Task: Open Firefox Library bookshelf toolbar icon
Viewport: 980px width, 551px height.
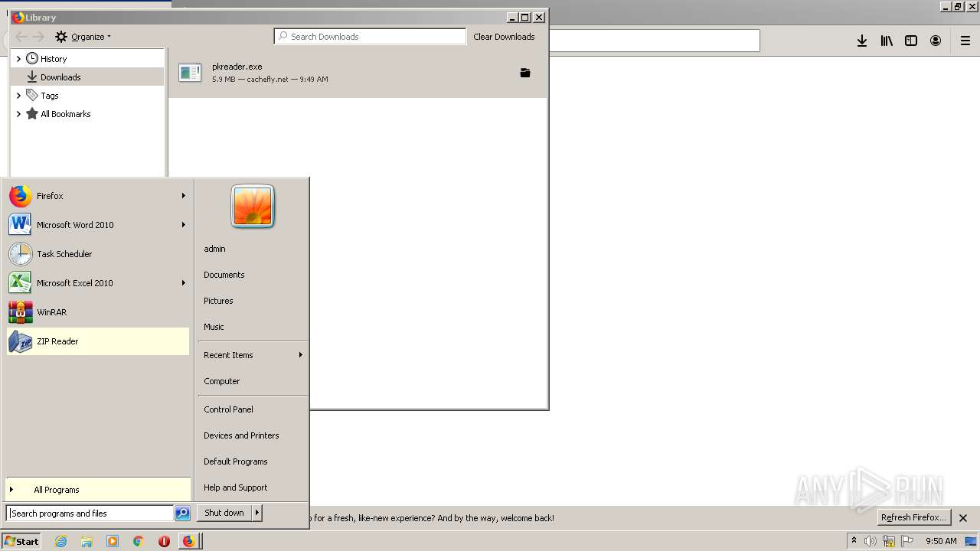Action: (x=887, y=41)
